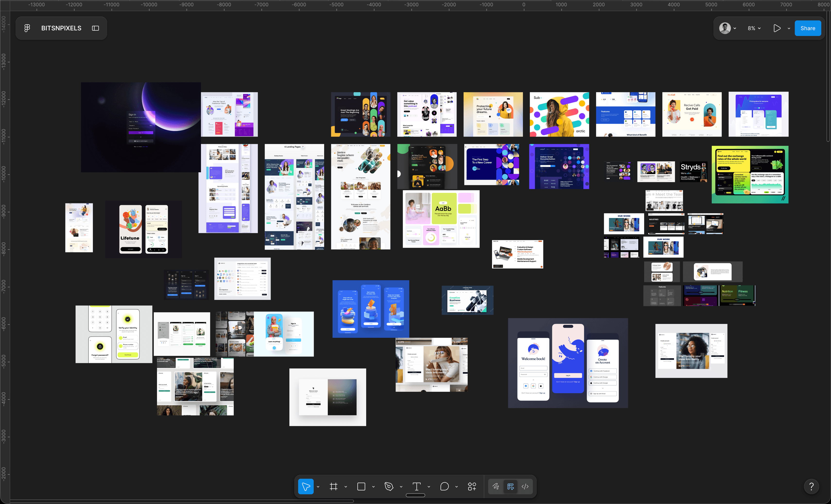Switch to Dev Mode code icon
The height and width of the screenshot is (504, 831).
point(525,487)
